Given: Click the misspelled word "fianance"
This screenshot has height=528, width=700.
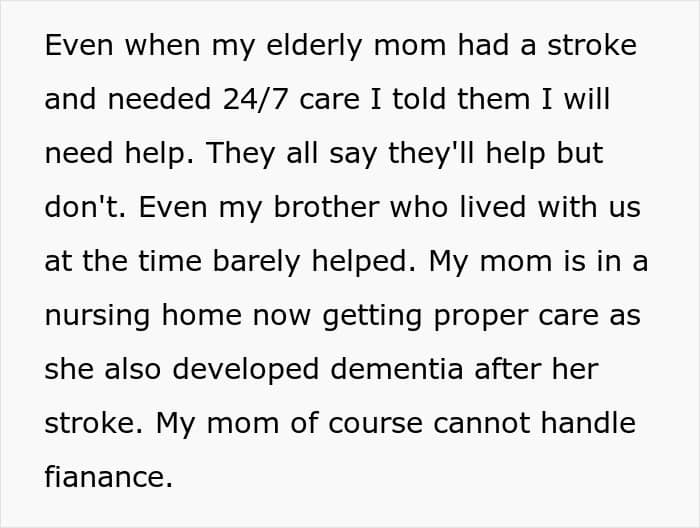Looking at the screenshot, I should point(108,478).
